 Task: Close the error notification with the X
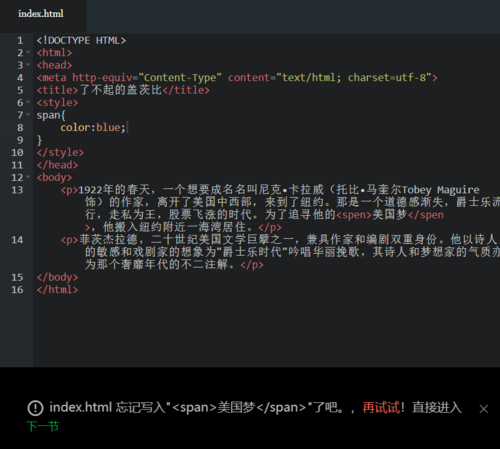484,409
